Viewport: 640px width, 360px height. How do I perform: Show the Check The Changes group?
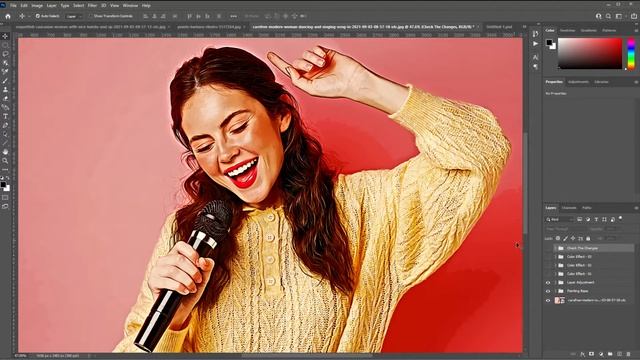[x=548, y=248]
